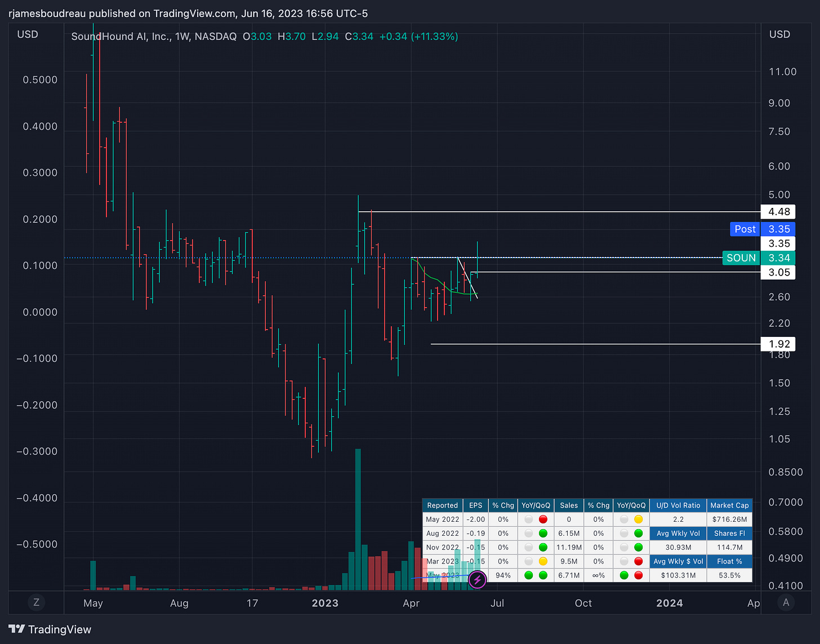
Task: Click the TradingView logo in the footer
Action: click(50, 629)
